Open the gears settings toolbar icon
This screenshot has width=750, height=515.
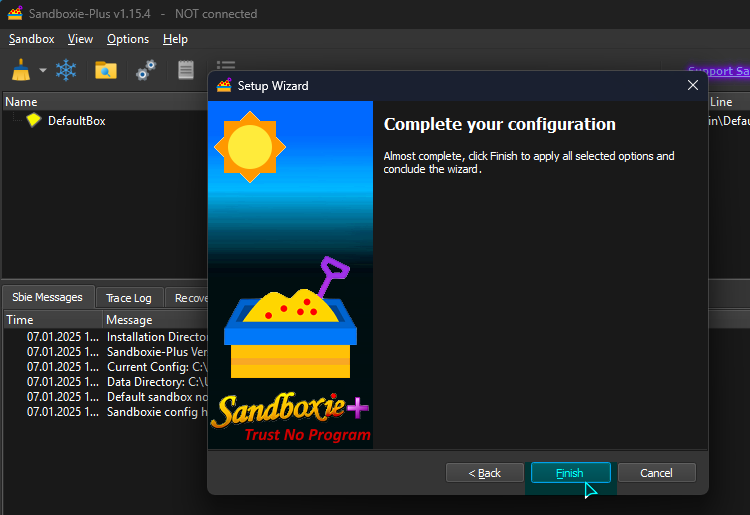pyautogui.click(x=146, y=70)
